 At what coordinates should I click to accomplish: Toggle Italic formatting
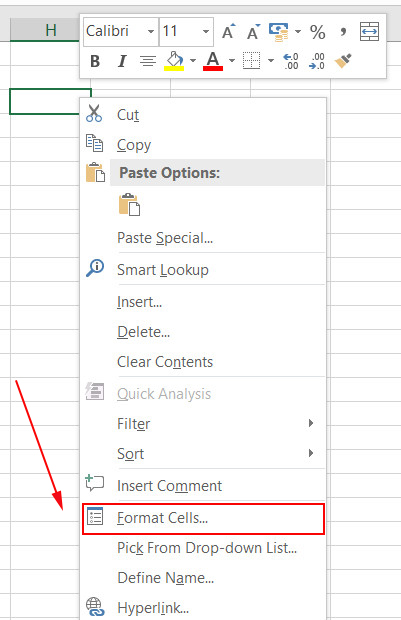(122, 61)
